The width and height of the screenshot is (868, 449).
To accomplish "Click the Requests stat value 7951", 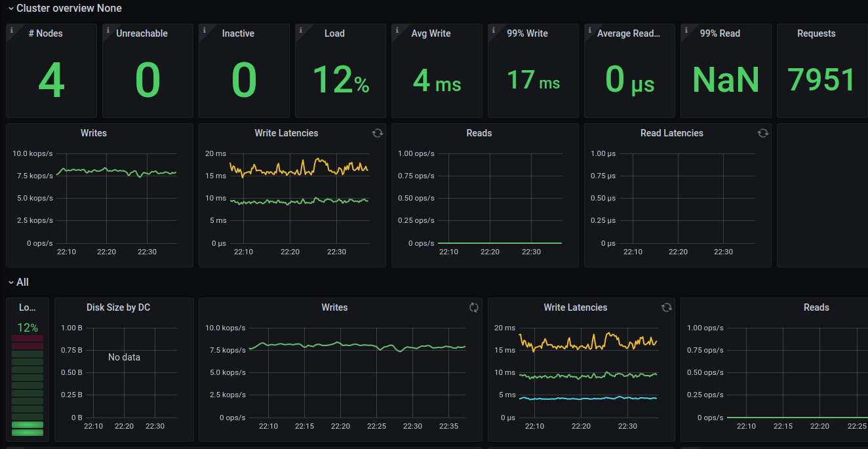I will pos(821,79).
